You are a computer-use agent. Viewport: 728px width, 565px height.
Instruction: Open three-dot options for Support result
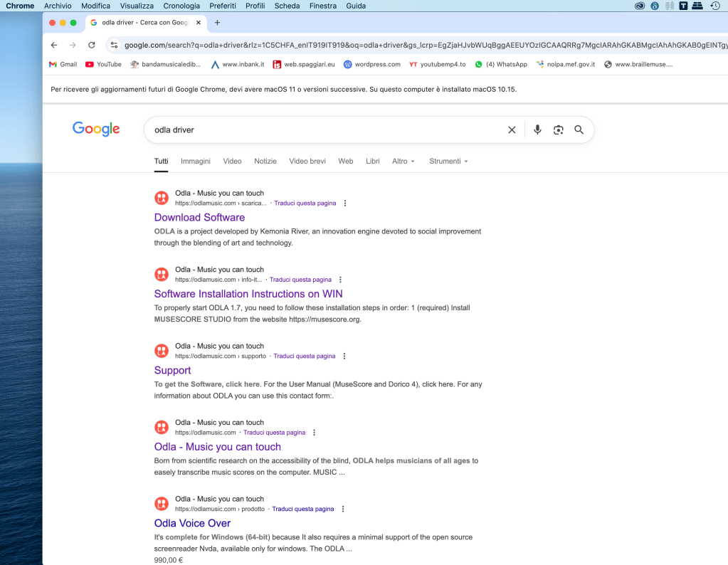pos(344,357)
